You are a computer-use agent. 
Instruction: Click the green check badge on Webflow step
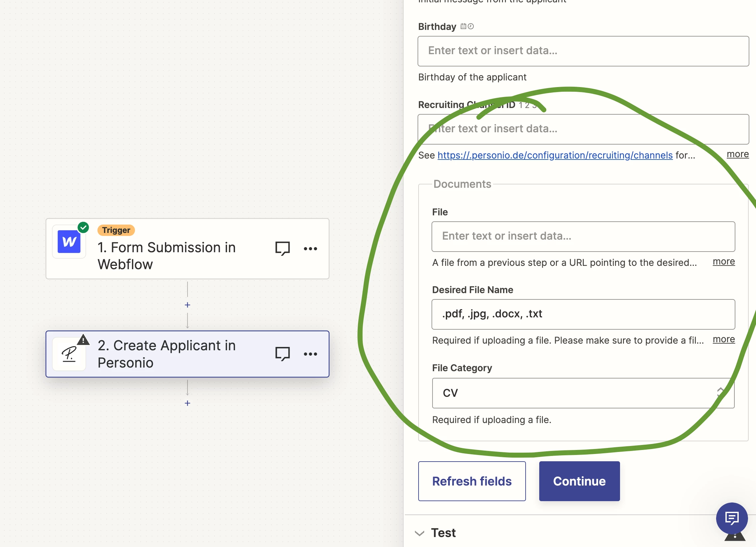point(83,228)
